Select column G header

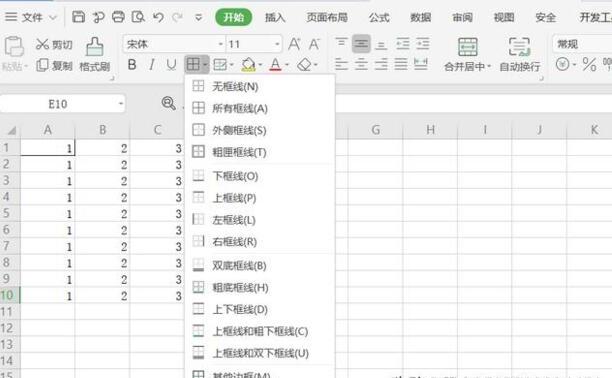(375, 130)
